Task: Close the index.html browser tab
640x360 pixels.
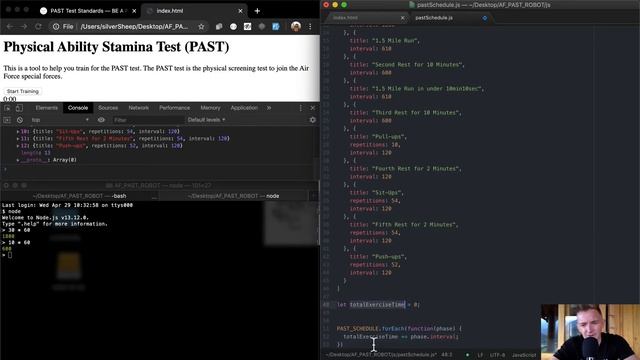Action: (240, 11)
